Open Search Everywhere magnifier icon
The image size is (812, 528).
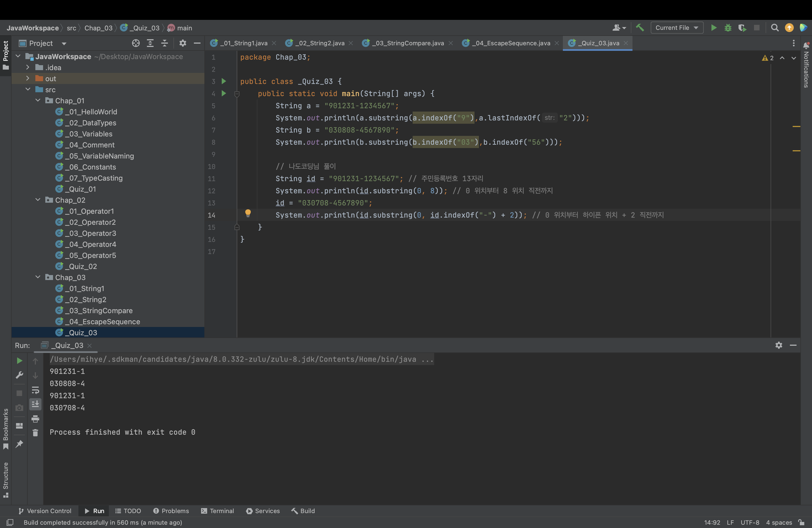click(774, 28)
